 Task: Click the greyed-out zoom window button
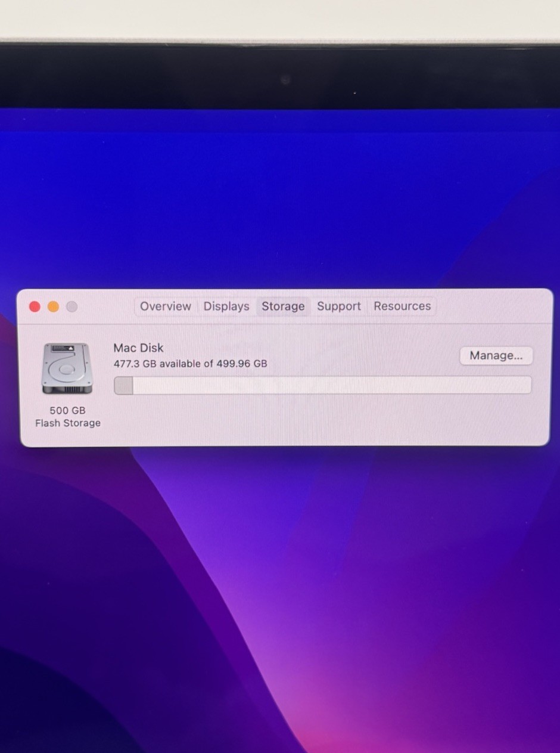click(x=71, y=306)
